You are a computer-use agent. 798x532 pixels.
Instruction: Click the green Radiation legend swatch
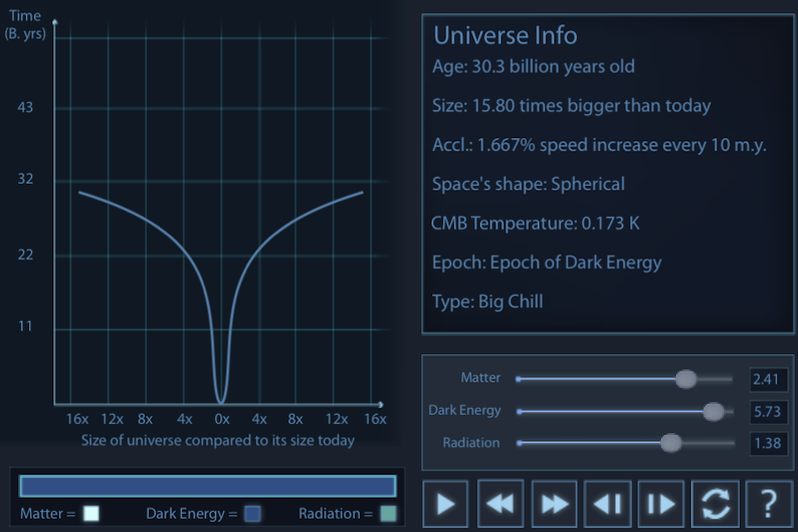(x=388, y=513)
